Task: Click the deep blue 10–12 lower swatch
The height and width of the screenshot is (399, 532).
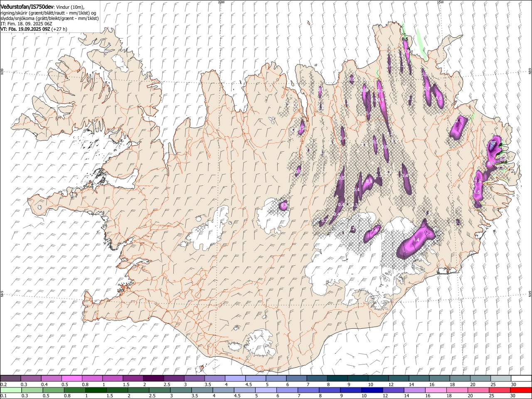Action: (x=371, y=390)
